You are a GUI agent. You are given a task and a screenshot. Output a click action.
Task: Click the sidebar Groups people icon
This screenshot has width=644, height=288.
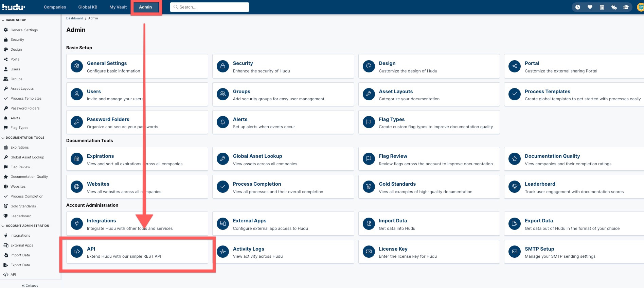pyautogui.click(x=6, y=79)
